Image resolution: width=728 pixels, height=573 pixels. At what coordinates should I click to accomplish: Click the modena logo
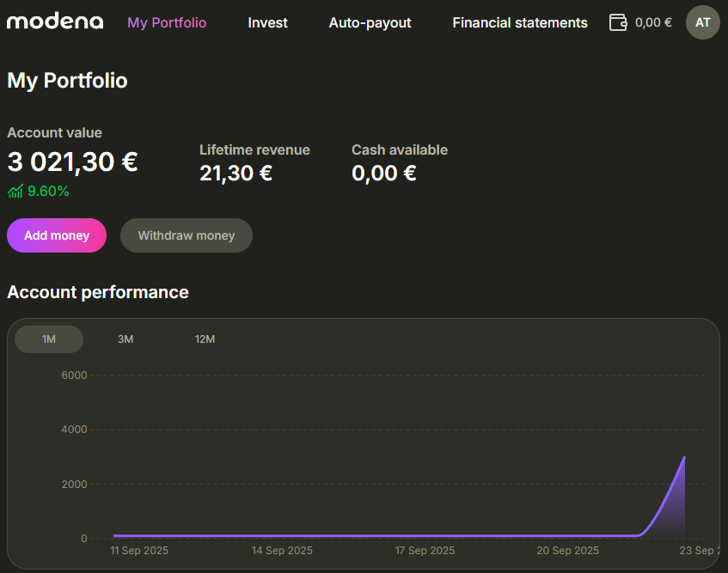[x=55, y=22]
